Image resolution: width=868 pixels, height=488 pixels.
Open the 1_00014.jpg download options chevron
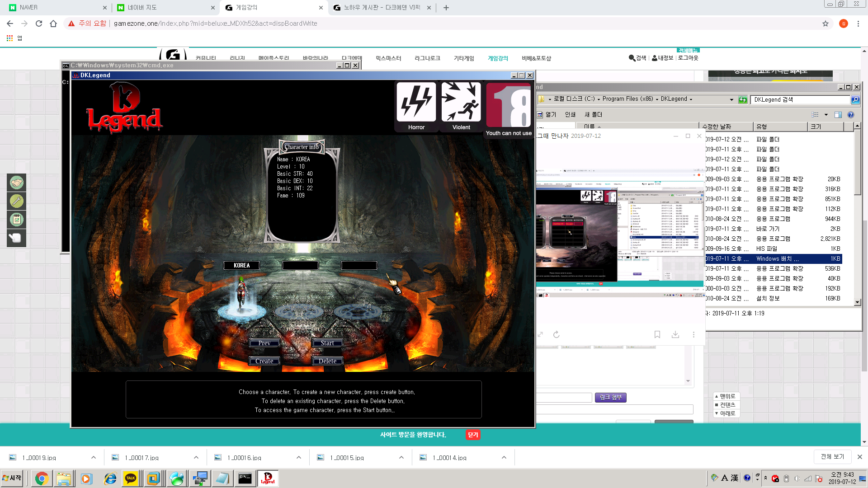click(504, 457)
